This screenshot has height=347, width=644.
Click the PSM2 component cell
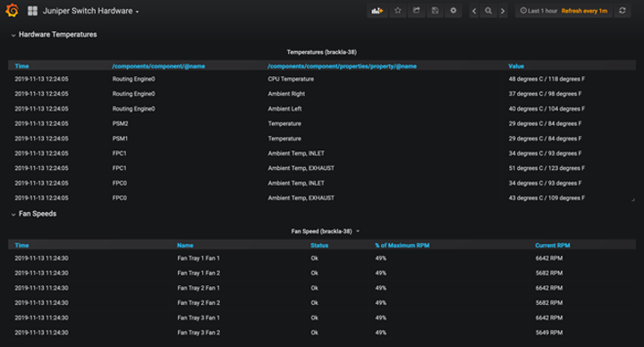(120, 123)
